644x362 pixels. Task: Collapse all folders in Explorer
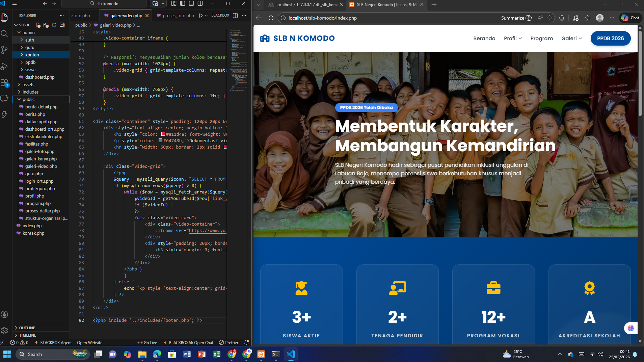(x=62, y=25)
